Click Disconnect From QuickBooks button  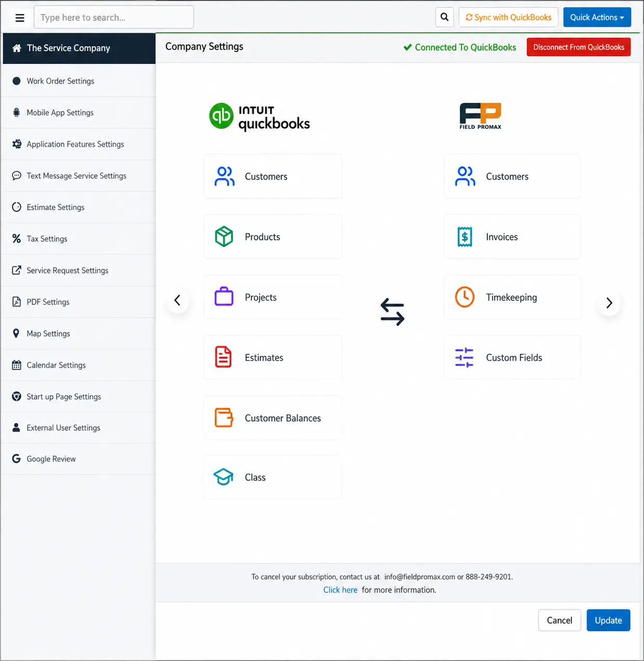[578, 47]
